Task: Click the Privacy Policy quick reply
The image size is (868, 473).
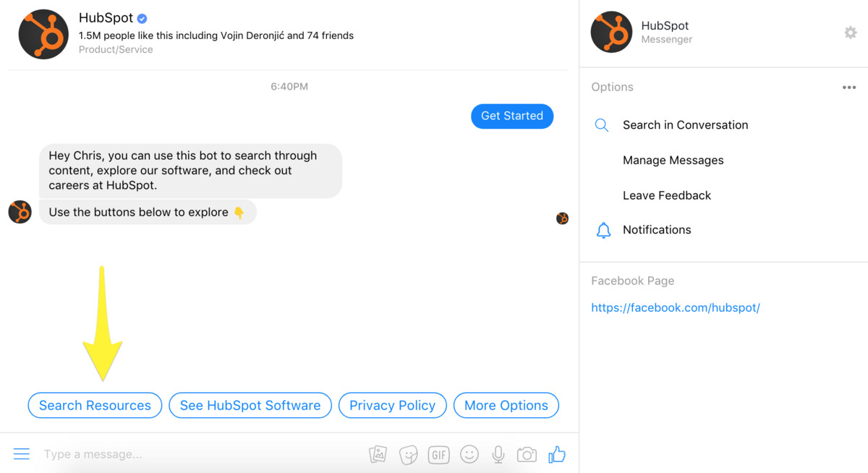Action: (x=392, y=406)
